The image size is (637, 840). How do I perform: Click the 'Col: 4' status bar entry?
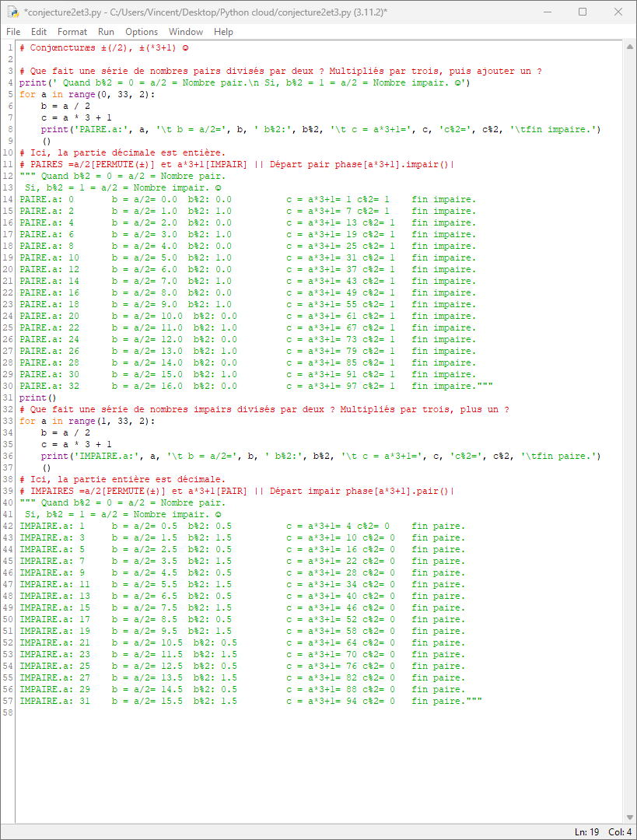point(620,832)
